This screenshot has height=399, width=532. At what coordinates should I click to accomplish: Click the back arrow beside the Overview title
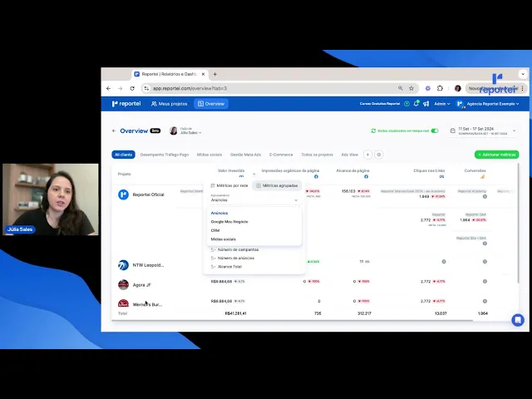point(114,131)
